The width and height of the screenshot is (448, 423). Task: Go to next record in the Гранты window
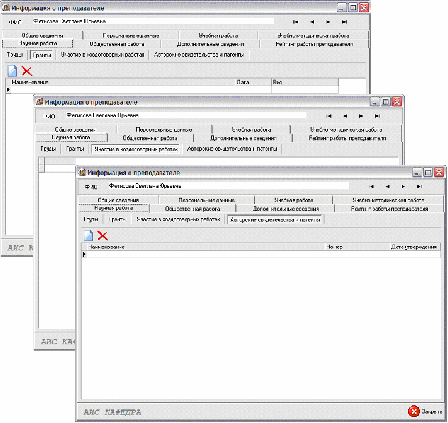pos(328,22)
